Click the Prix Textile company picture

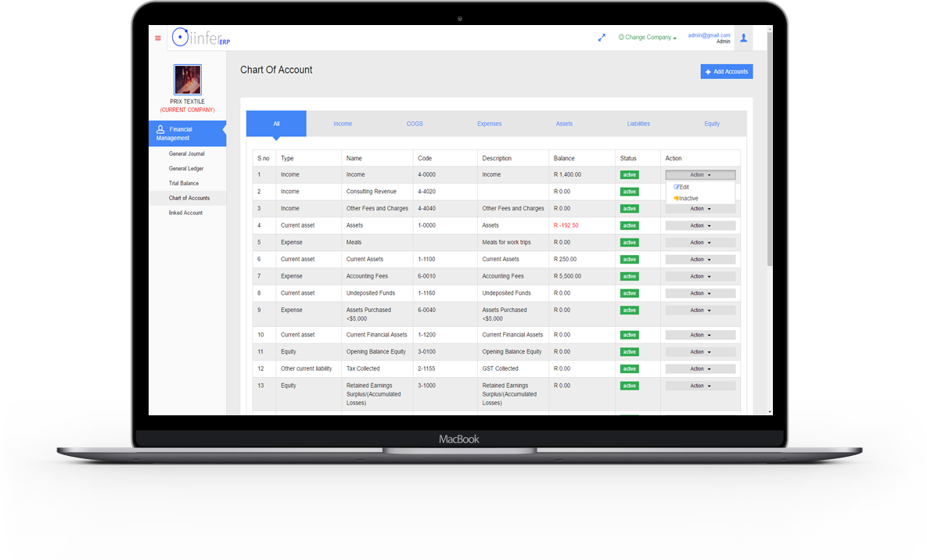188,79
